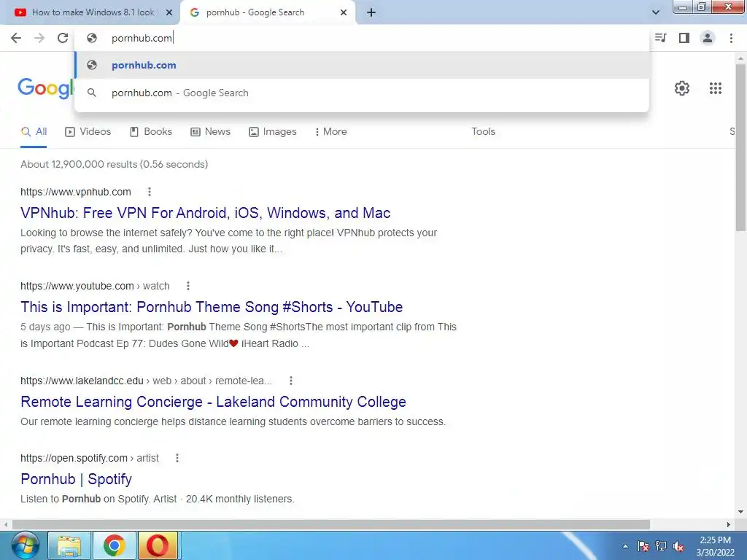This screenshot has height=560, width=747.
Task: Reload the current page
Action: [63, 38]
